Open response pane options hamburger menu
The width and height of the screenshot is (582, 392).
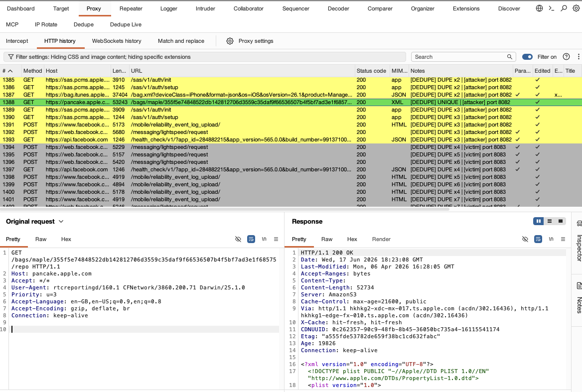(563, 239)
